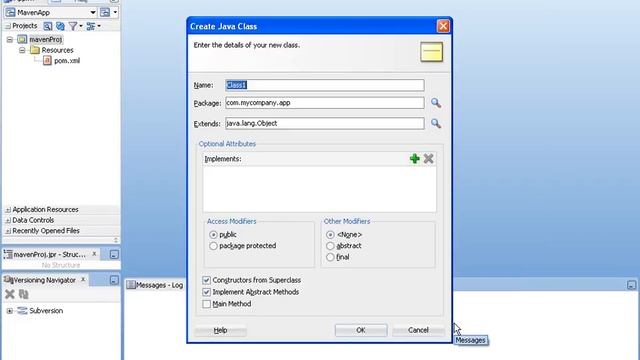
Task: Enable the Main Method checkbox
Action: [207, 304]
